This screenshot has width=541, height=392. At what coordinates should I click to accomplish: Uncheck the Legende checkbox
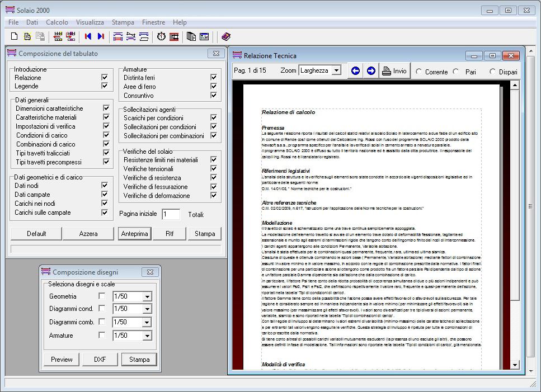coord(105,86)
